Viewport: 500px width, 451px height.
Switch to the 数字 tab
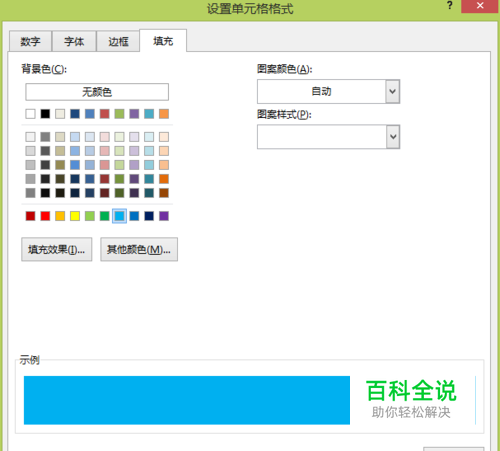pos(30,41)
